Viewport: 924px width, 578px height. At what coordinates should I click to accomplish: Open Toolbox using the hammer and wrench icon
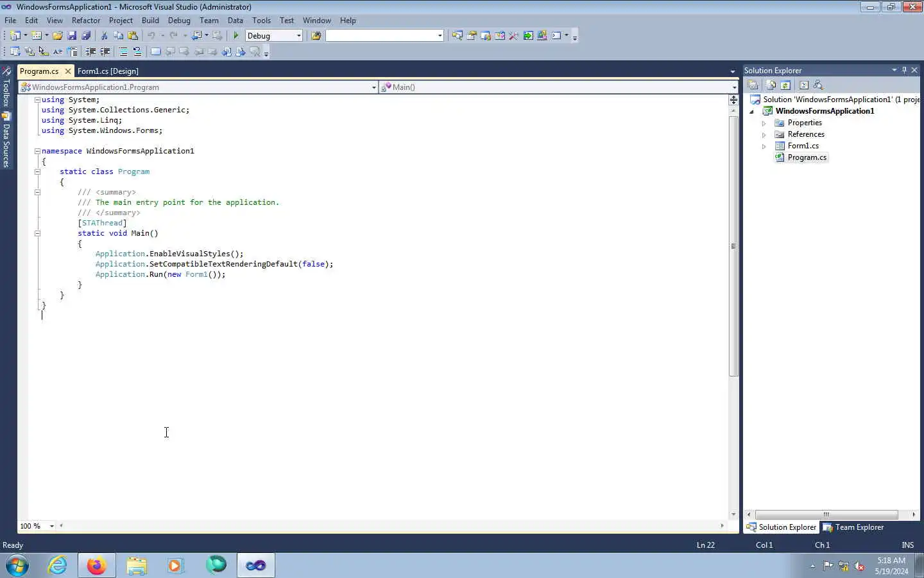pyautogui.click(x=513, y=36)
